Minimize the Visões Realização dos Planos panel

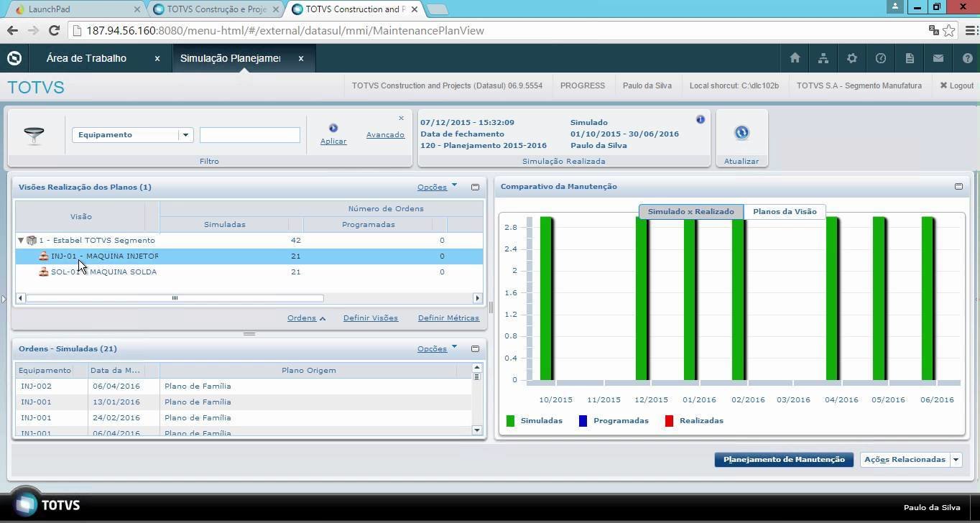(475, 187)
